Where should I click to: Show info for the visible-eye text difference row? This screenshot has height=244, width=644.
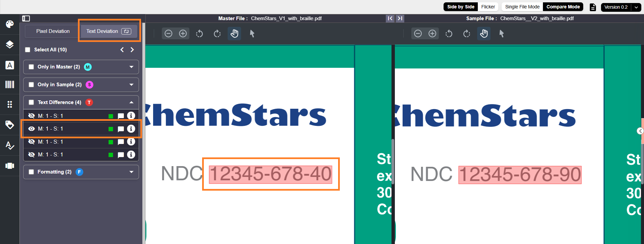[131, 129]
